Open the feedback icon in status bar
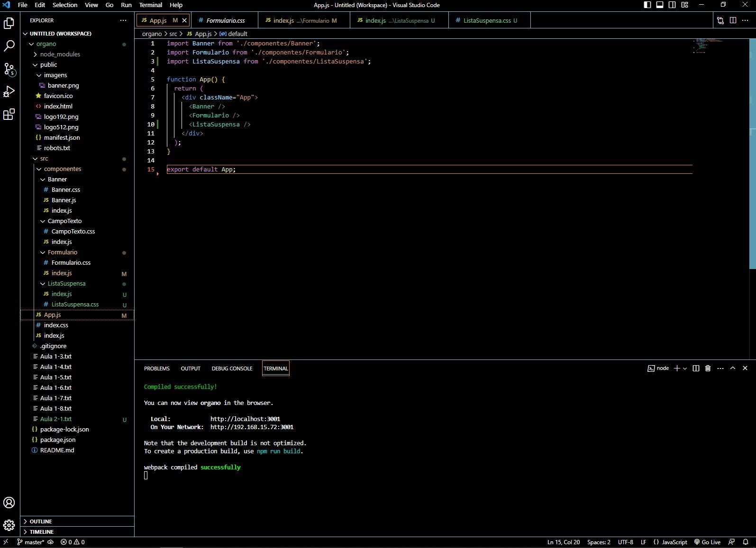 click(732, 542)
